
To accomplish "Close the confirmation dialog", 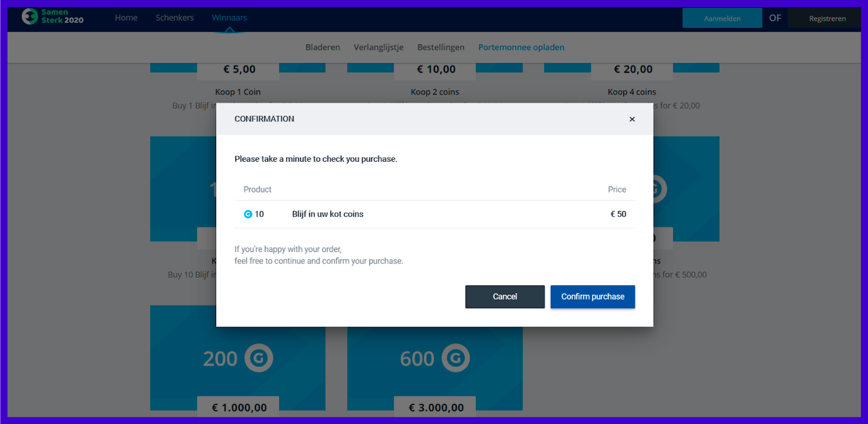I will pos(631,119).
